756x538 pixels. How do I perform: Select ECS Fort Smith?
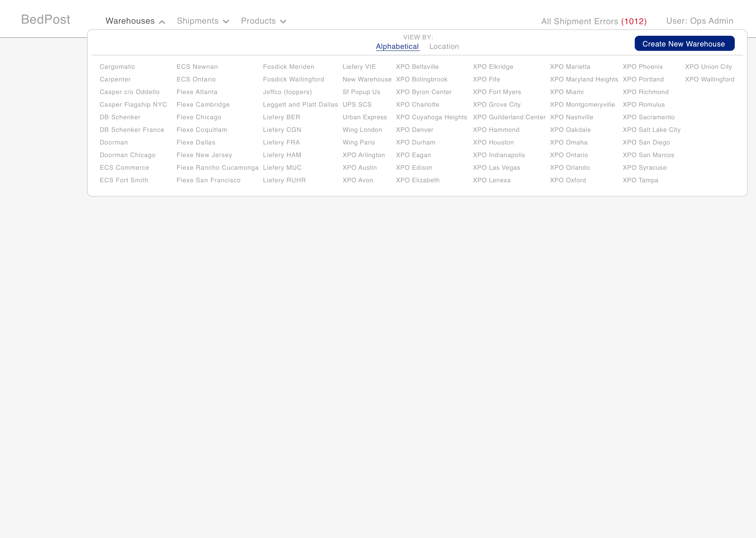pyautogui.click(x=124, y=180)
